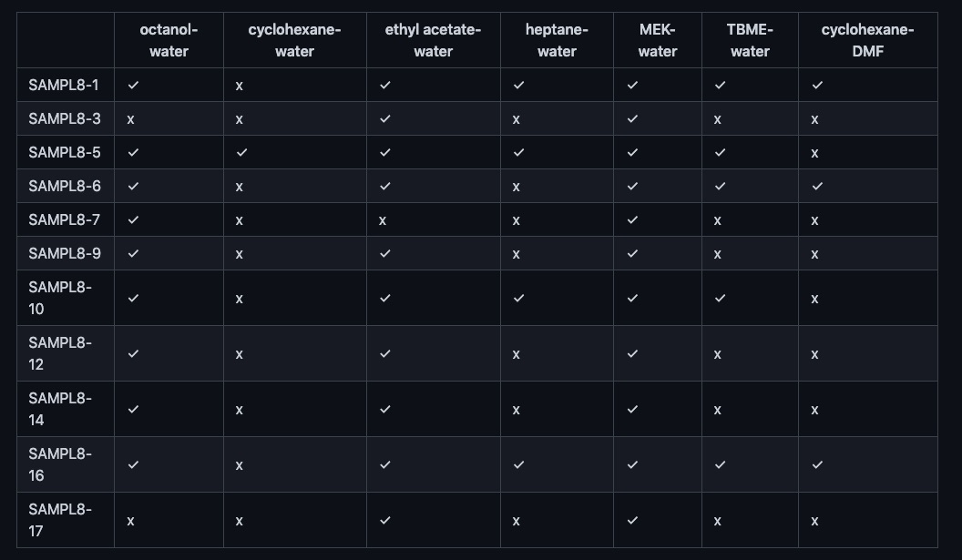
Task: Click the x for SAMPL8-14 heptane-water
Action: 516,410
